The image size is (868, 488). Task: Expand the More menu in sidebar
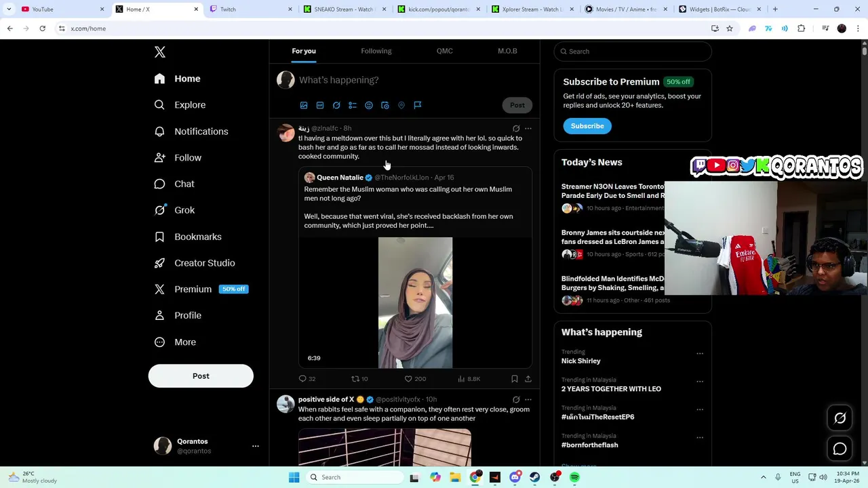[175, 342]
